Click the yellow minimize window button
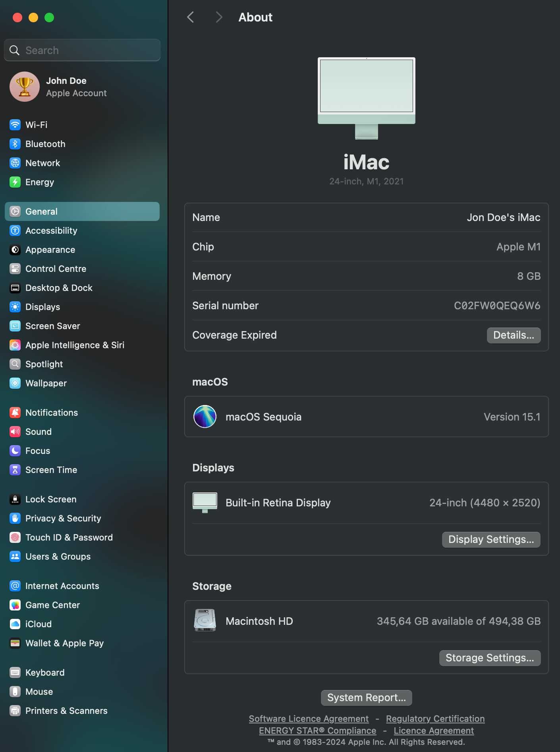This screenshot has width=560, height=752. pyautogui.click(x=33, y=17)
